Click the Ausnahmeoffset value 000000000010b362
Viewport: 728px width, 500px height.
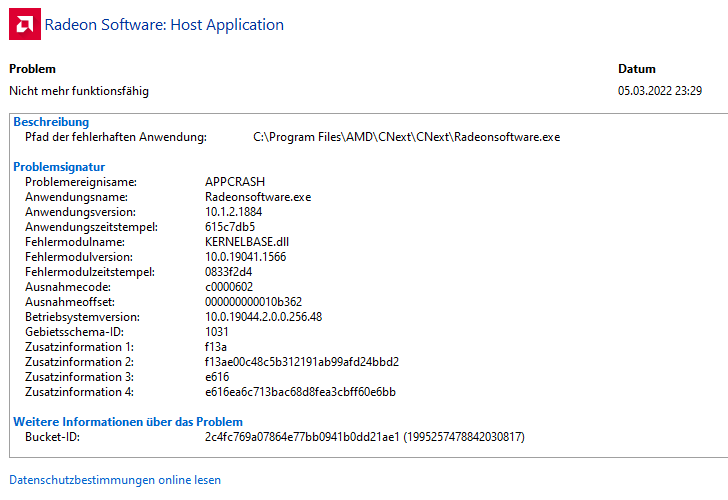coord(253,302)
